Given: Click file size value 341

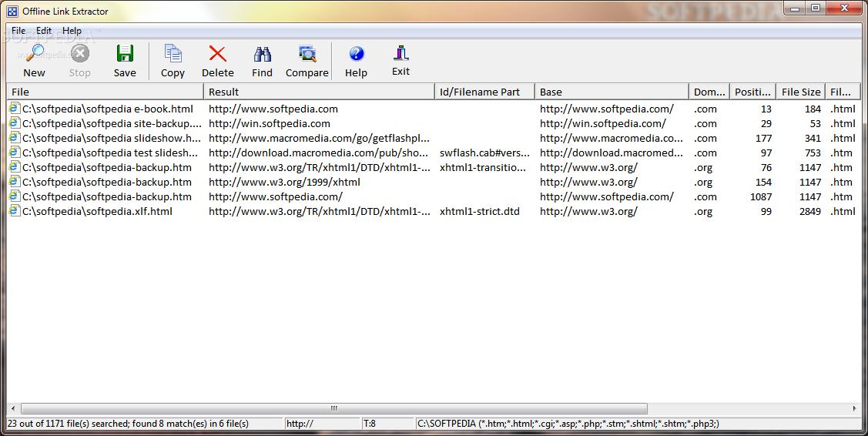Looking at the screenshot, I should click(813, 138).
